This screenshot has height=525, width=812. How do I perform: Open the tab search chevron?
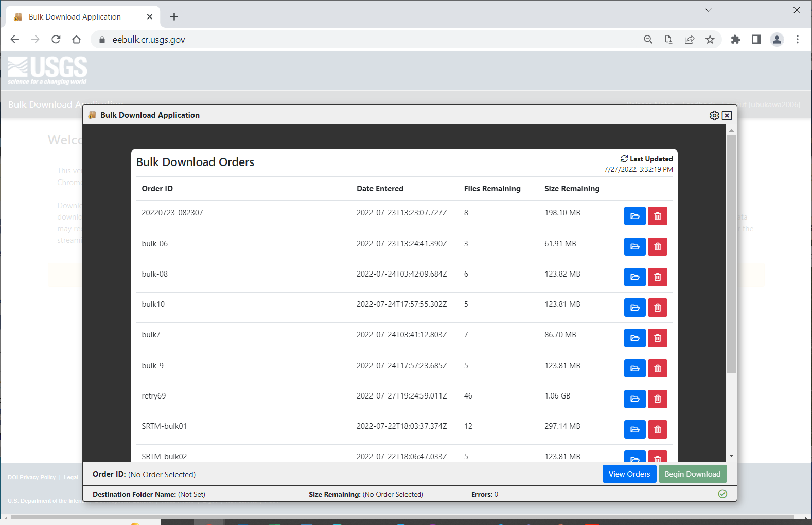click(708, 10)
